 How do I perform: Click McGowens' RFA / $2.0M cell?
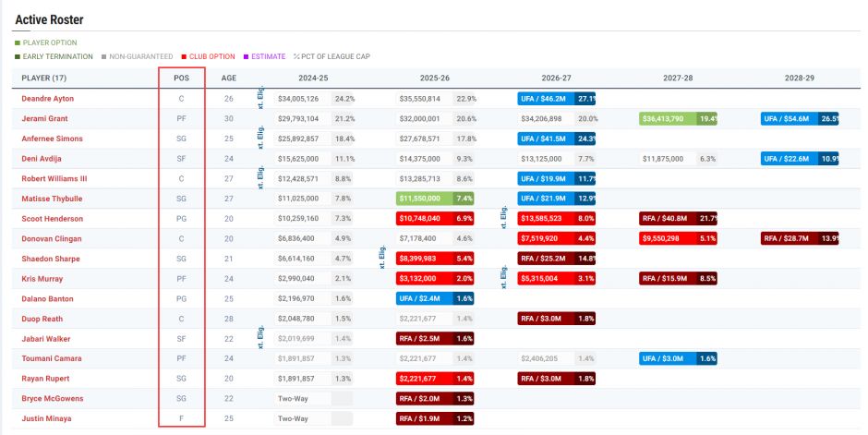coord(435,398)
